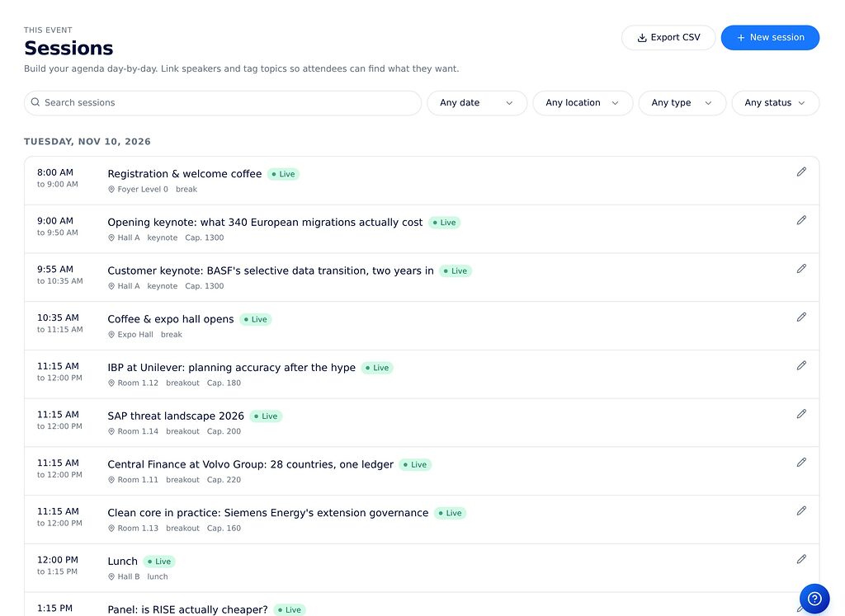Click the search magnifier icon

point(35,102)
